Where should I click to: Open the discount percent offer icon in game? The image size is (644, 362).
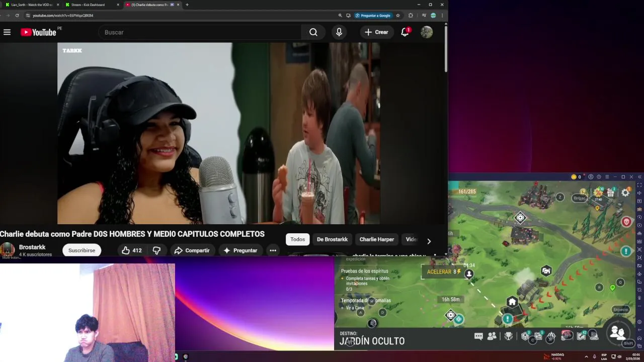(598, 193)
